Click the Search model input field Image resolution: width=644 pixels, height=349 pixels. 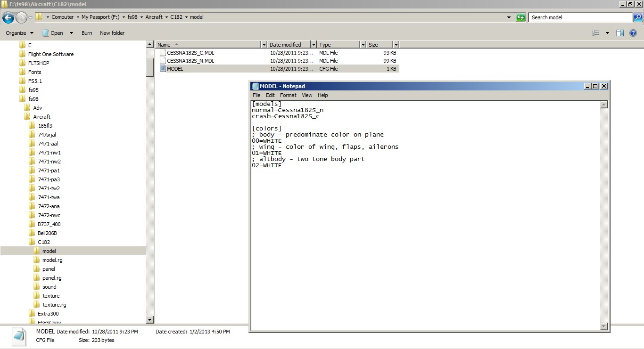(x=580, y=17)
